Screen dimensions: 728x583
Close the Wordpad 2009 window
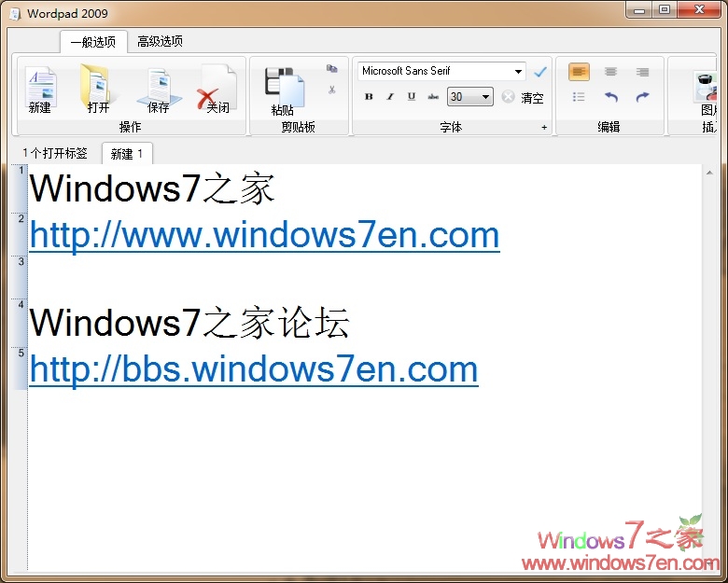pos(700,10)
